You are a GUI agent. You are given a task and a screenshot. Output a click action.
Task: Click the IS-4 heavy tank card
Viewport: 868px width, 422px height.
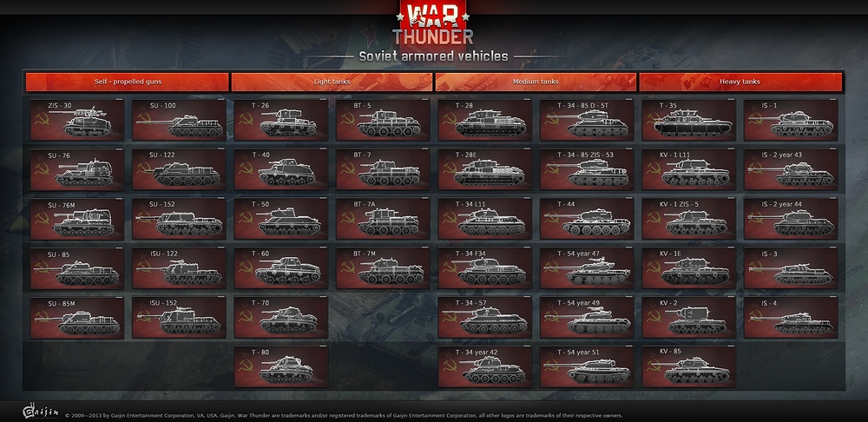(791, 317)
